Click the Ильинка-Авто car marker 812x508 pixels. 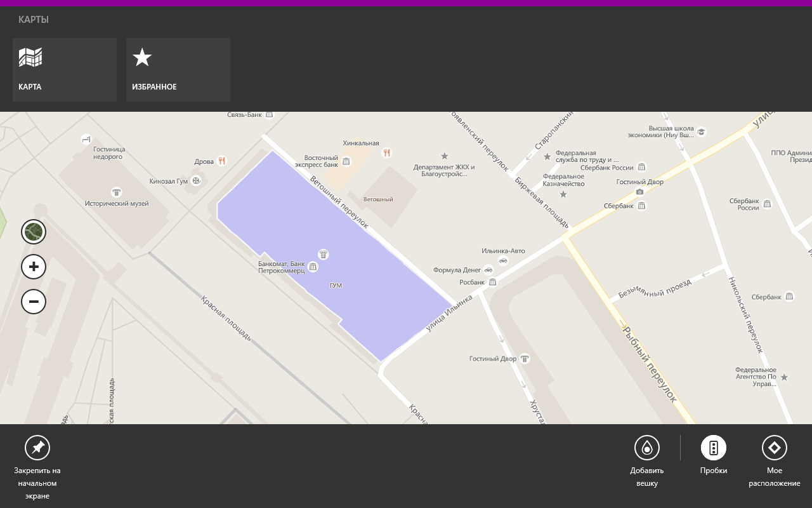coord(503,260)
